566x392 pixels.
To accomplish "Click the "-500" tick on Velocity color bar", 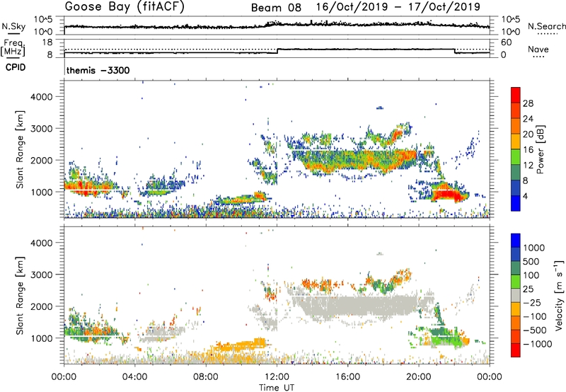I will tap(535, 330).
